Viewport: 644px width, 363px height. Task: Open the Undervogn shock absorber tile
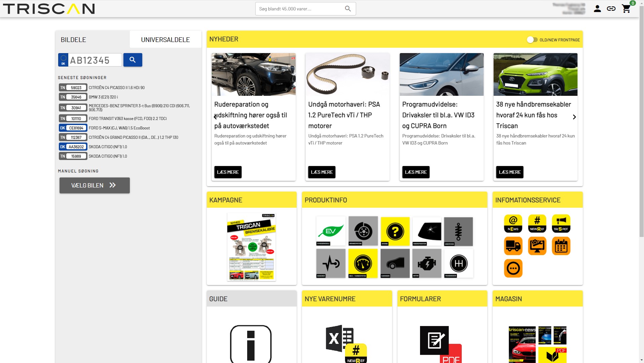(x=458, y=231)
